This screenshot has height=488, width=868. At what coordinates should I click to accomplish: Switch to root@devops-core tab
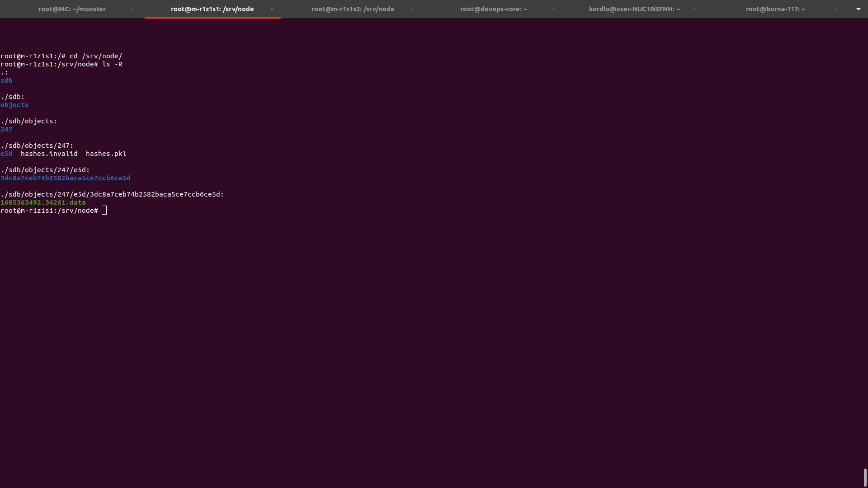[494, 9]
